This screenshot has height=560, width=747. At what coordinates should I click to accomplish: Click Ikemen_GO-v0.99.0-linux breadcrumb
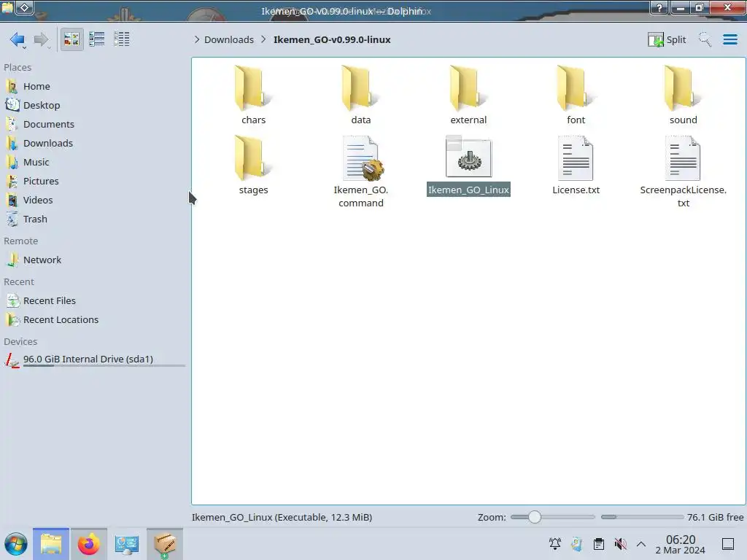(x=332, y=39)
